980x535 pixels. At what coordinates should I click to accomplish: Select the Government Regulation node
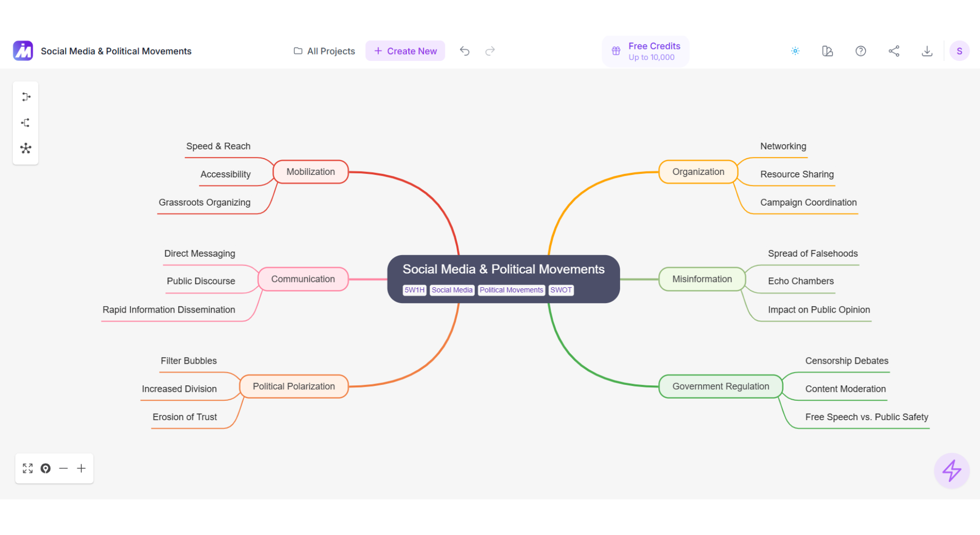tap(721, 386)
